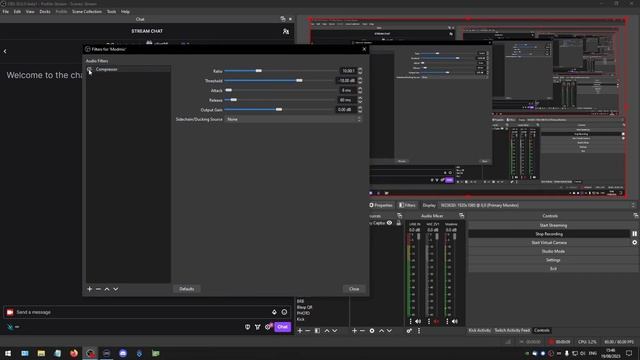Open the File menu

click(x=6, y=11)
